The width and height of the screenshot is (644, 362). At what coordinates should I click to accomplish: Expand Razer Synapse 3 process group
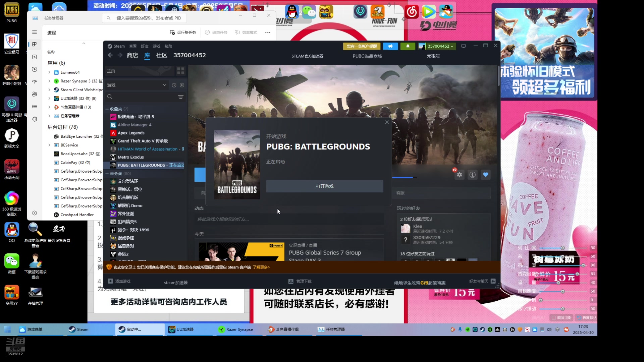49,81
